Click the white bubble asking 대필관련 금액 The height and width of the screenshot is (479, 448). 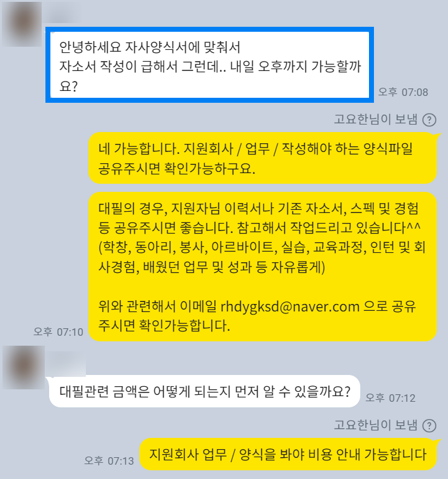tap(205, 391)
